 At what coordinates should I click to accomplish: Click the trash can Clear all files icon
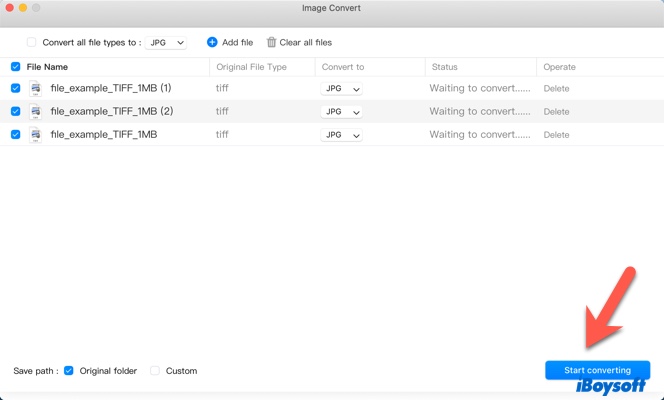(x=271, y=43)
